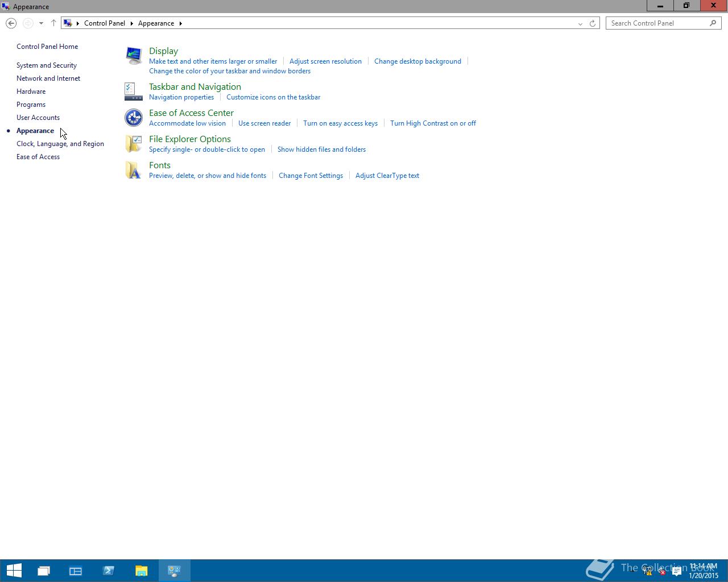The image size is (728, 582).
Task: Launch PowerShell from the taskbar
Action: [x=109, y=571]
